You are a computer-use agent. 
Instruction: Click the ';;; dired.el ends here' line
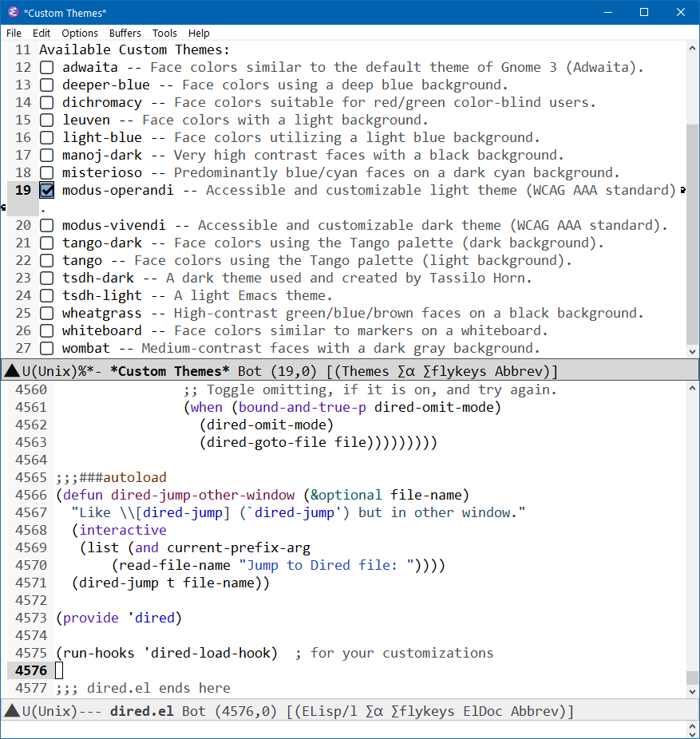point(143,688)
